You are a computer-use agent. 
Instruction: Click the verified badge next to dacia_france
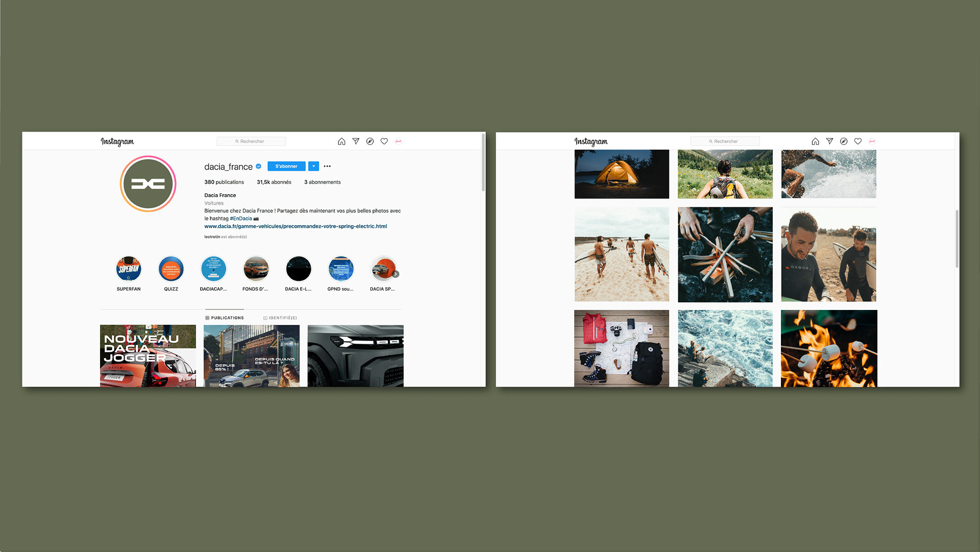[259, 166]
